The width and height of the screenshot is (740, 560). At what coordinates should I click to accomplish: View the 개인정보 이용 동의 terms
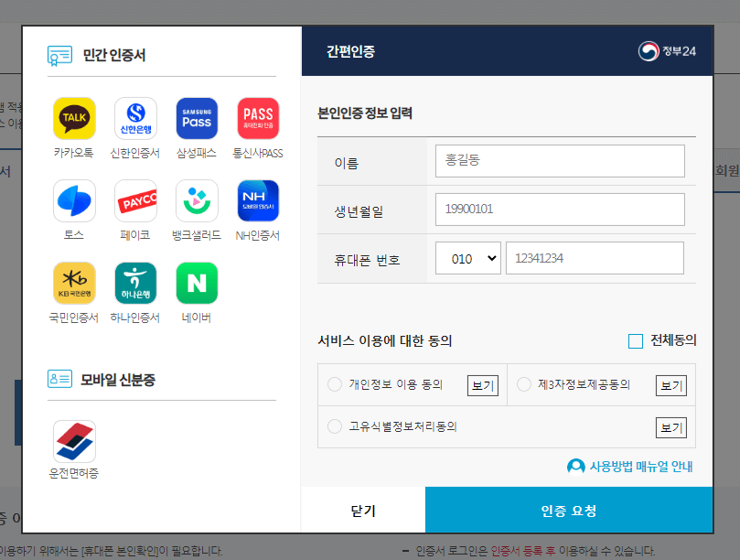click(x=482, y=386)
